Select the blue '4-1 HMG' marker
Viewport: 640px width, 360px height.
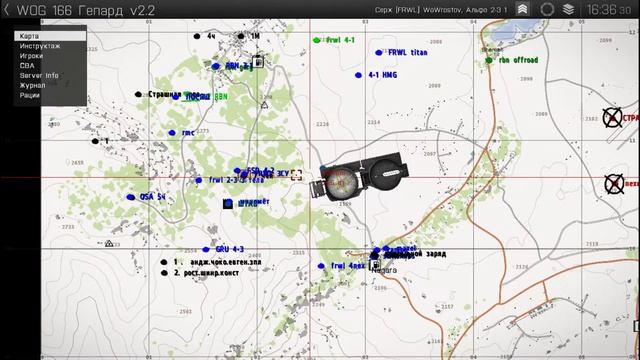pos(358,75)
